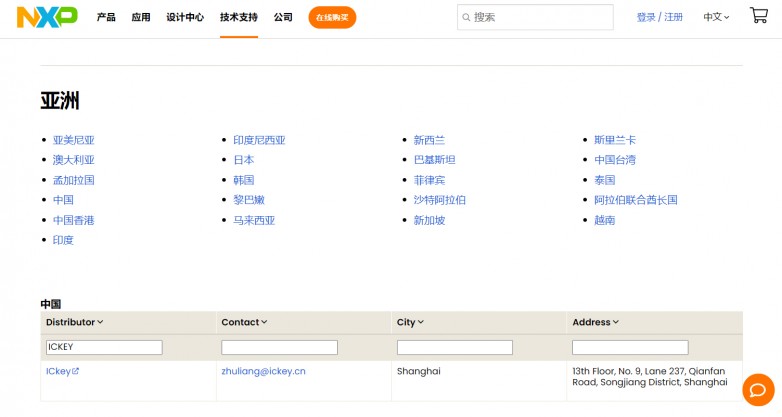Select 日本 from the country list
The width and height of the screenshot is (782, 417).
point(244,160)
